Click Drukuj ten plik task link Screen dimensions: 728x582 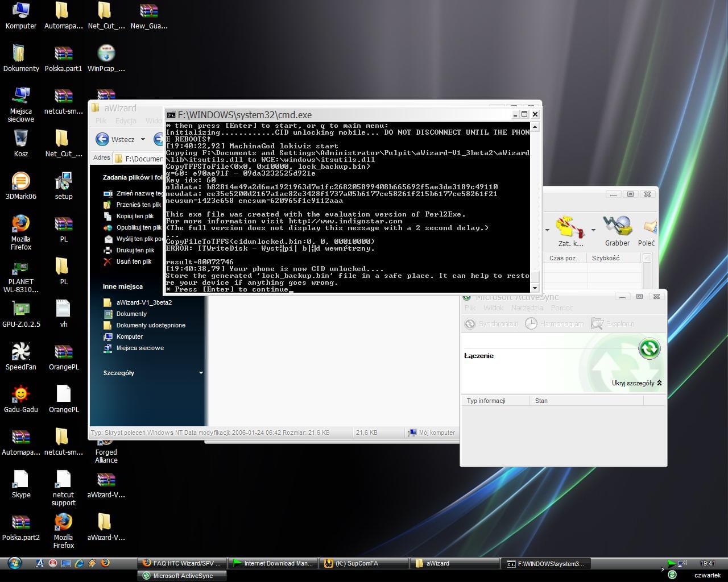(x=130, y=250)
